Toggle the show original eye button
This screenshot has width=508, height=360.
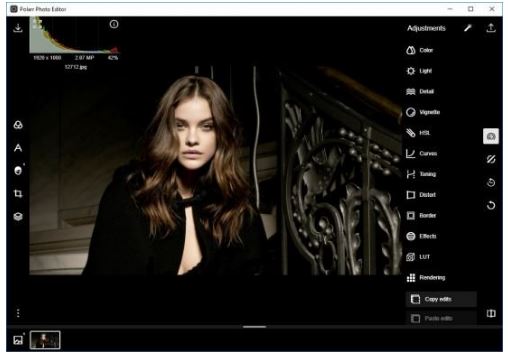[x=491, y=136]
